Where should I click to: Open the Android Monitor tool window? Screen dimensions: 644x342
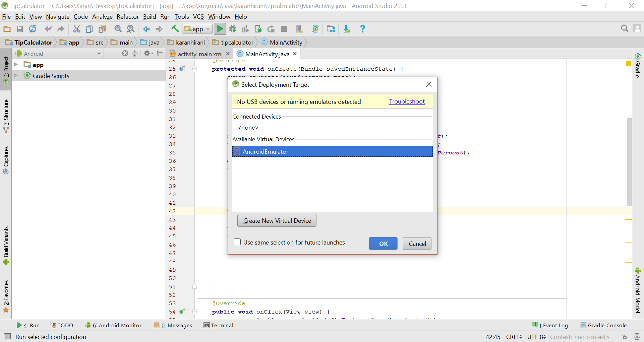(113, 325)
